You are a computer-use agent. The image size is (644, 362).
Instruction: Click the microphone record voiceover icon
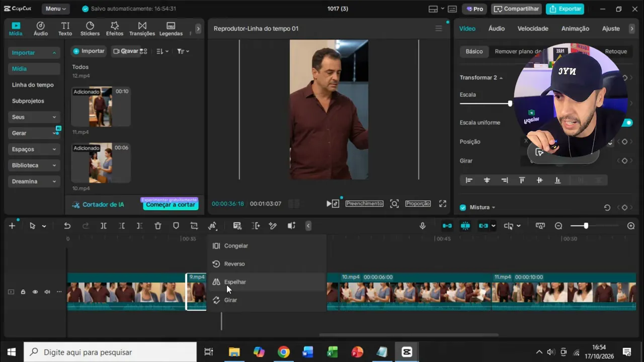[423, 226]
